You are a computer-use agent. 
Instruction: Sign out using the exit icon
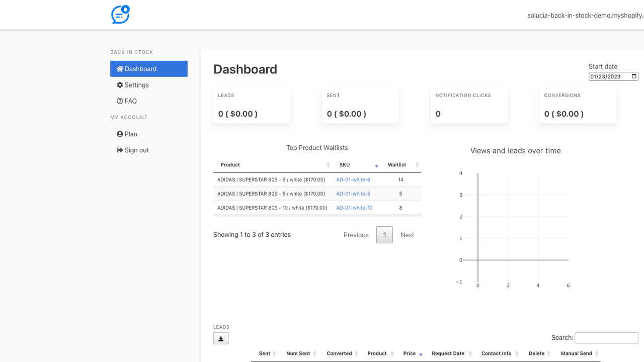119,150
